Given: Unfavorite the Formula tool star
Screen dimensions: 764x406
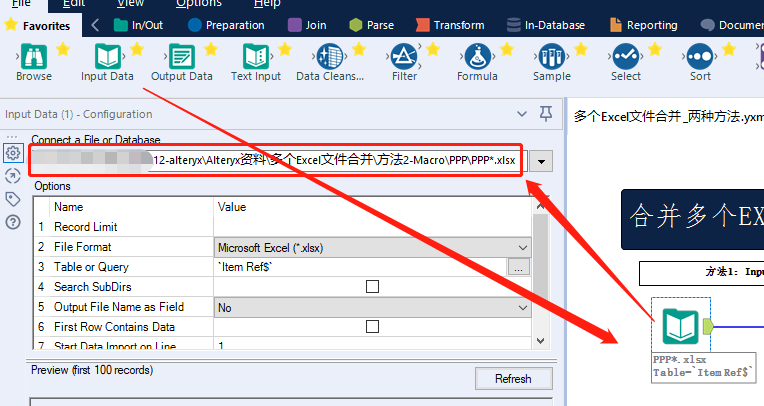Looking at the screenshot, I should pos(507,49).
